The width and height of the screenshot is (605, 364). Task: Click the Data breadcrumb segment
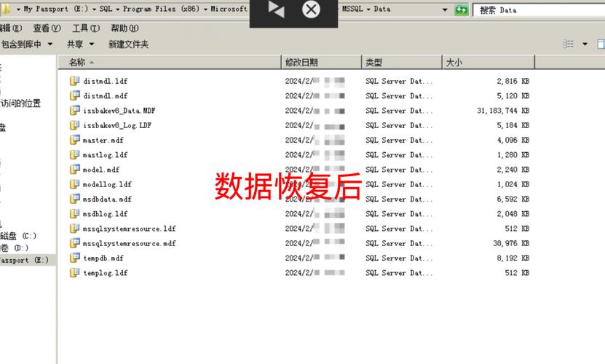coord(382,9)
